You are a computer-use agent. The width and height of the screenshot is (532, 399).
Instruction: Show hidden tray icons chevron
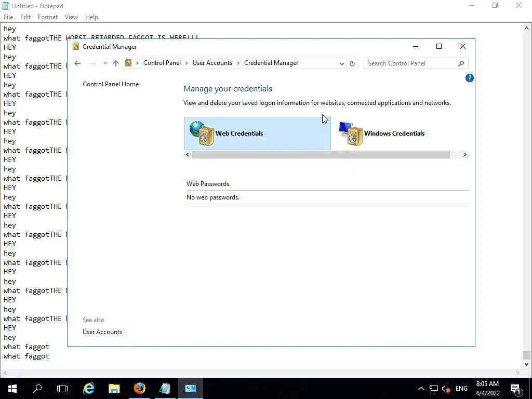pyautogui.click(x=421, y=389)
